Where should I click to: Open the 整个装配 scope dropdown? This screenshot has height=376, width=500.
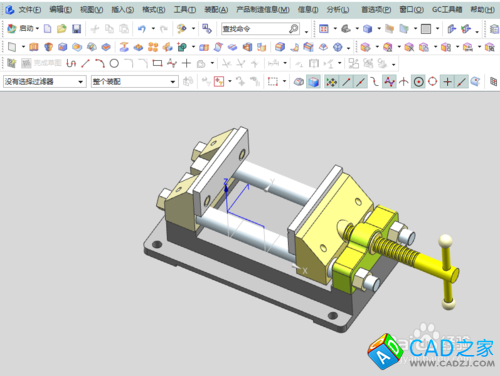[135, 82]
